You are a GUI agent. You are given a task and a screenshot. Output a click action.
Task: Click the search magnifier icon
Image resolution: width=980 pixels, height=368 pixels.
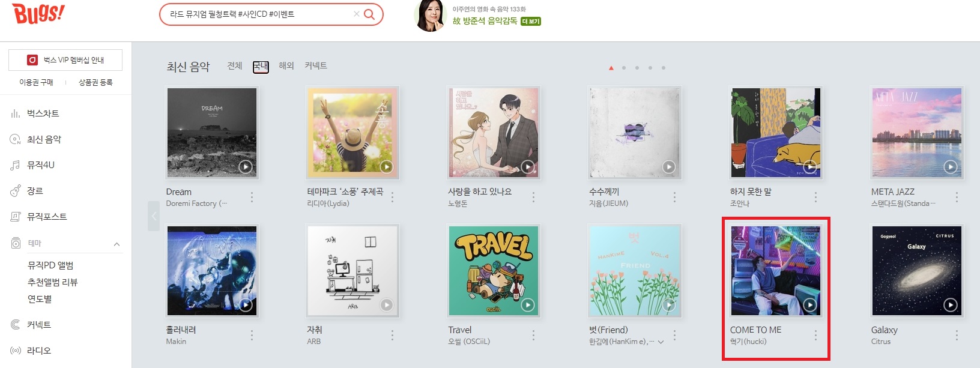pos(369,14)
